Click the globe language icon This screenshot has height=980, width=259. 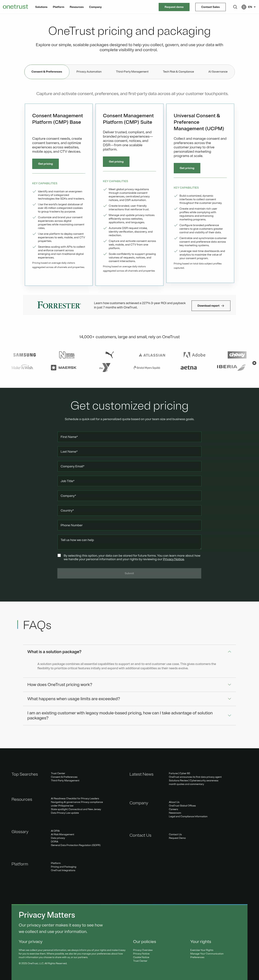pyautogui.click(x=243, y=7)
